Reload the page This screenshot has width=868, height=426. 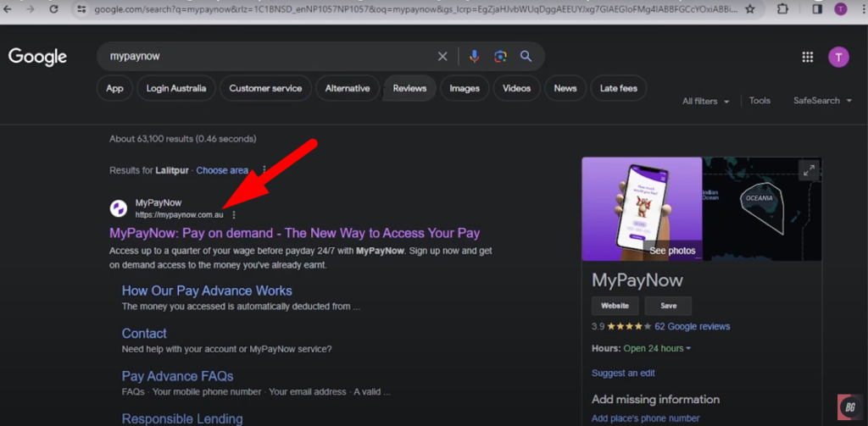(x=54, y=8)
